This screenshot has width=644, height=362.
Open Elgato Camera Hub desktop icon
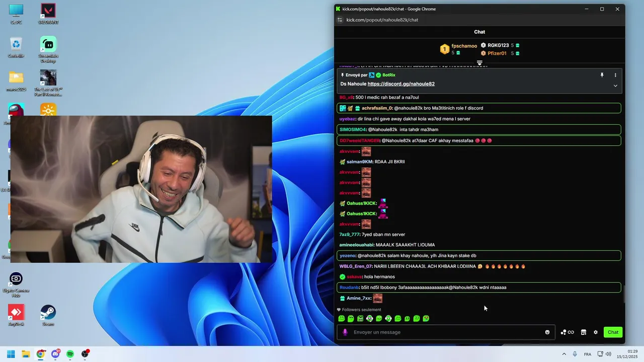point(16,285)
